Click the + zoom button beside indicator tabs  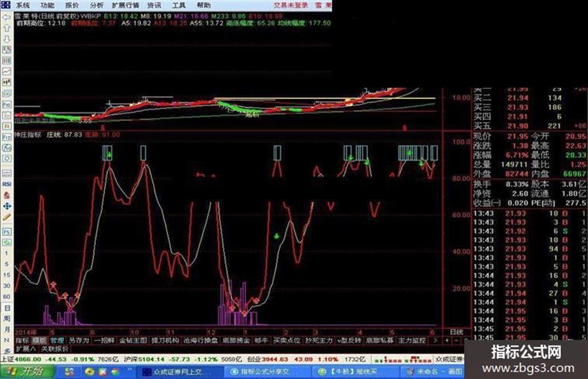point(447,340)
